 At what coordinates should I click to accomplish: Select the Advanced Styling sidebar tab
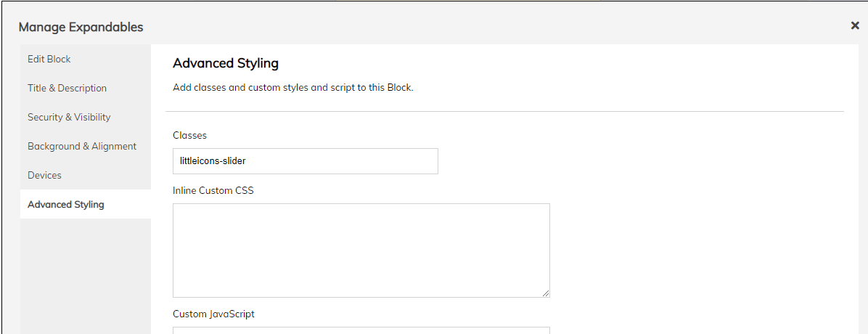66,204
